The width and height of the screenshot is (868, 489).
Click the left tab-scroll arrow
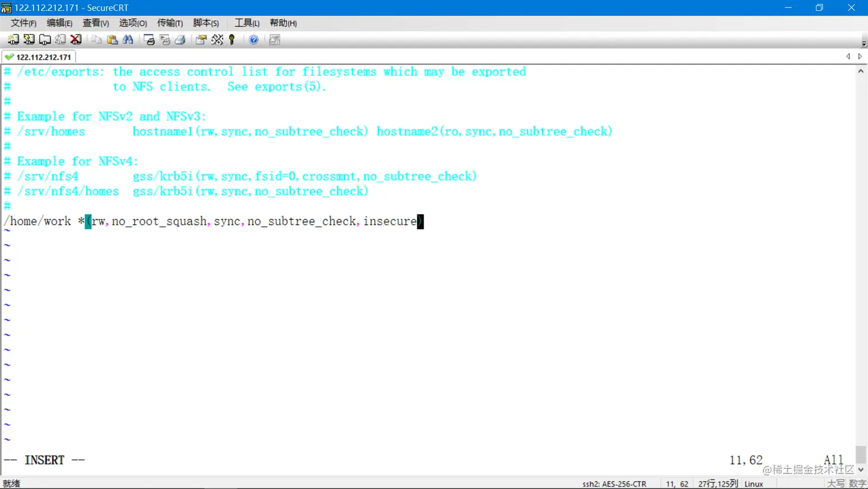point(848,56)
